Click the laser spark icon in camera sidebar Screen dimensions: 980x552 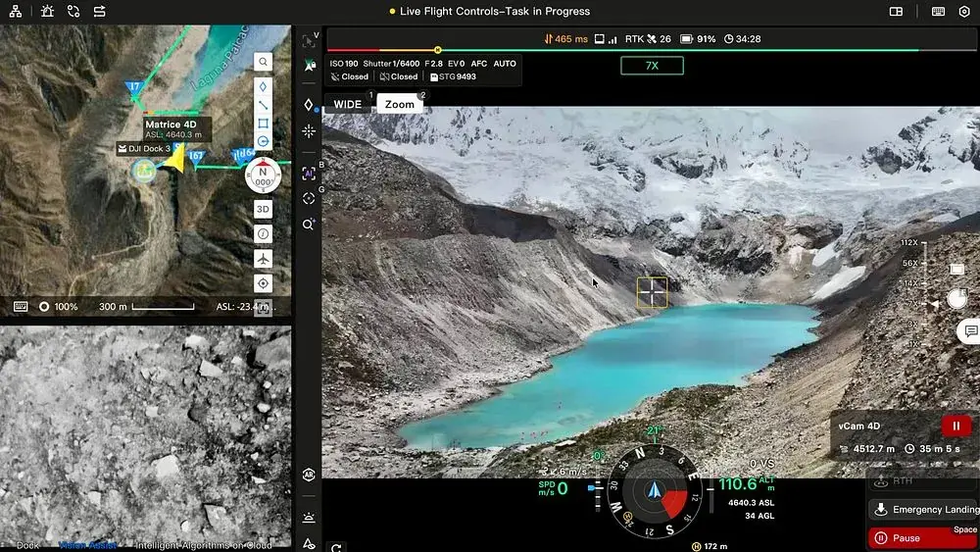coord(309,131)
